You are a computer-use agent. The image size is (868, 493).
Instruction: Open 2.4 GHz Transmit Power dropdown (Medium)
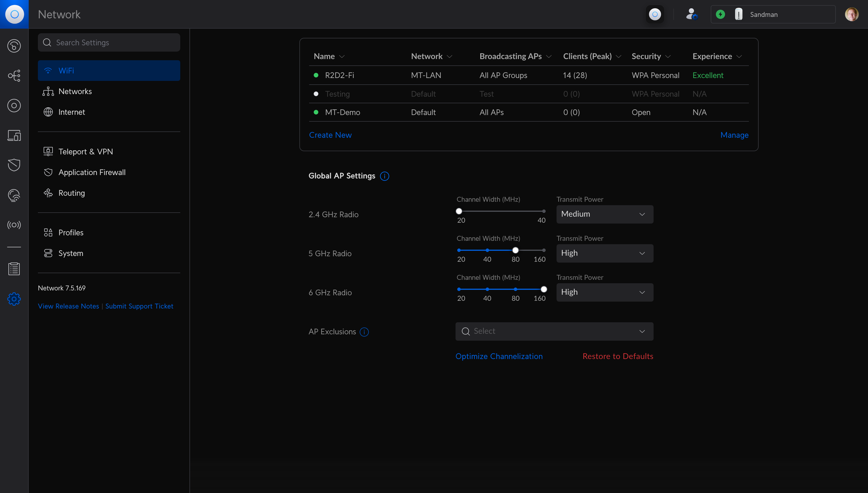(605, 214)
